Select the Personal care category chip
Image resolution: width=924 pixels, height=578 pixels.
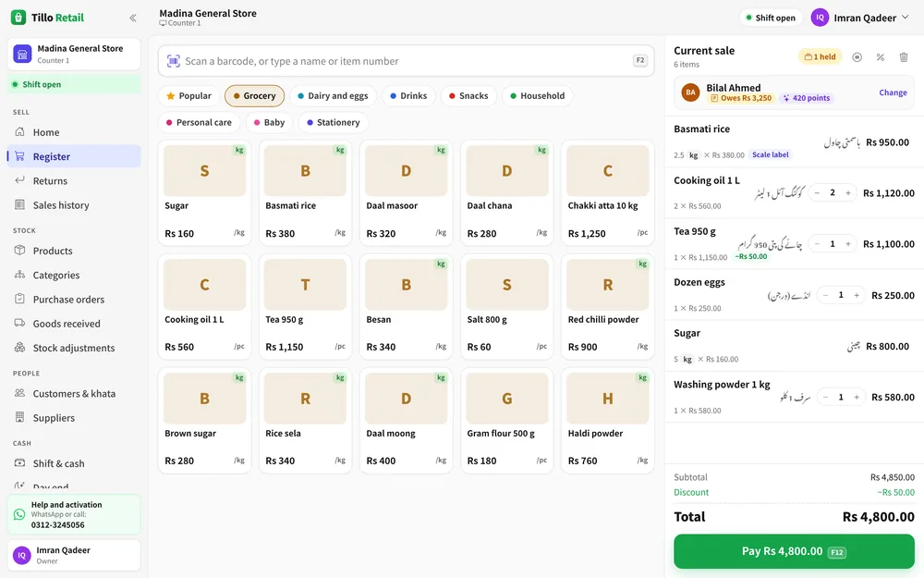200,122
